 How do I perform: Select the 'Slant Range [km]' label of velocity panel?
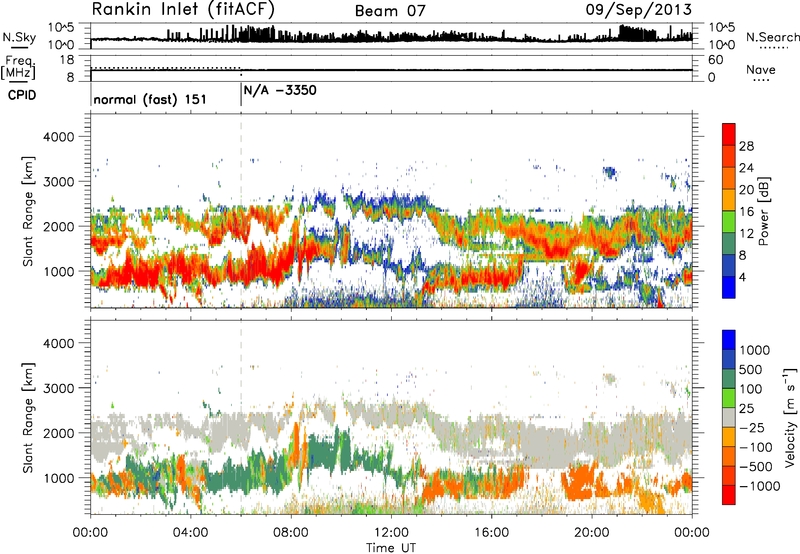[x=28, y=417]
